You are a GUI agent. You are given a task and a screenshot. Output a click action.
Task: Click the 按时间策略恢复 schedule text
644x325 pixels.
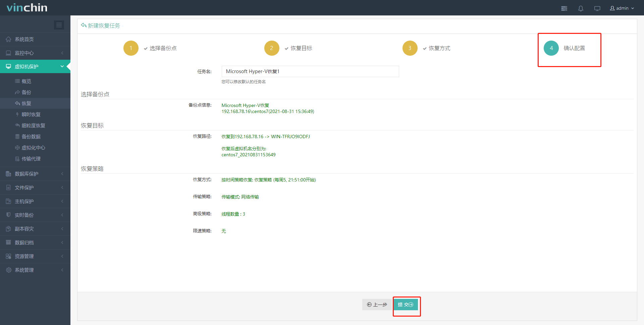(269, 180)
